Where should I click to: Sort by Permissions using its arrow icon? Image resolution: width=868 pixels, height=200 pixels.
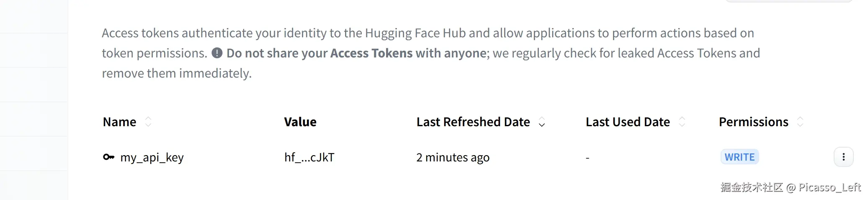pos(800,122)
